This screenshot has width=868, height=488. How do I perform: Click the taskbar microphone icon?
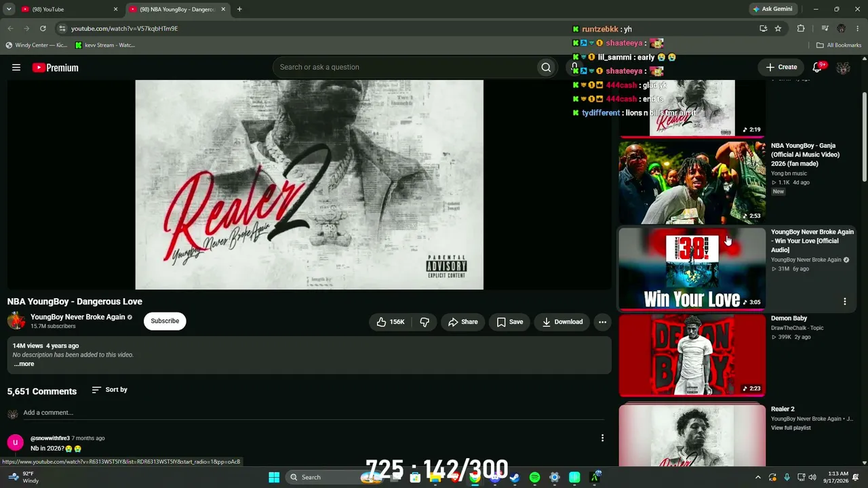(x=787, y=477)
